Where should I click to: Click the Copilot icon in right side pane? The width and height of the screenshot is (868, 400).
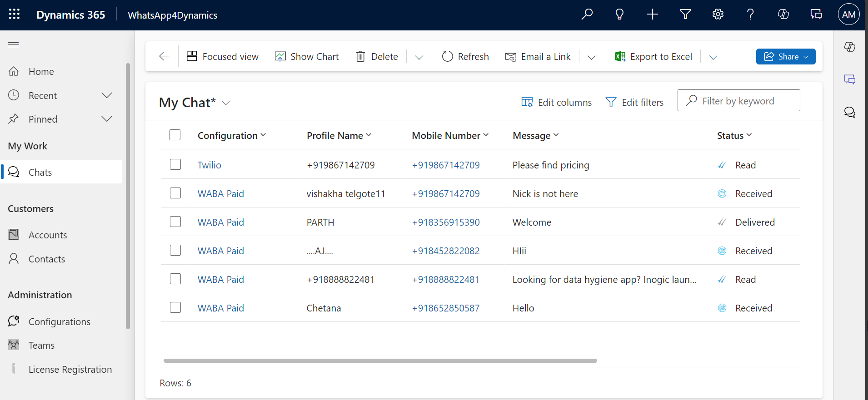pos(850,47)
